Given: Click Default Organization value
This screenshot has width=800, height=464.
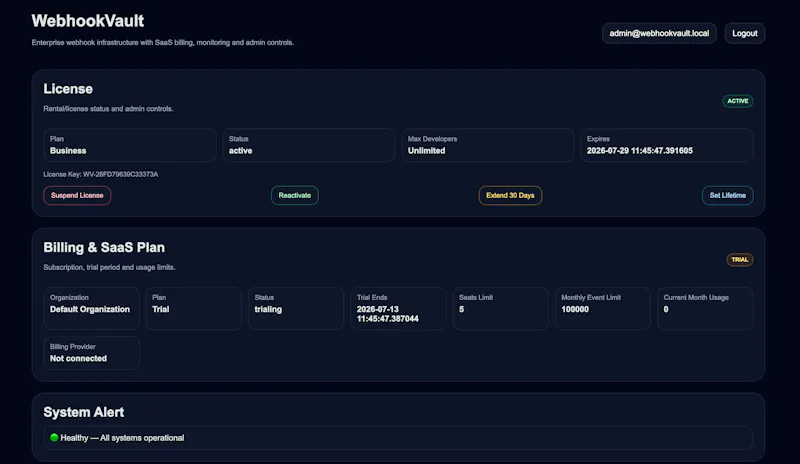Looking at the screenshot, I should click(90, 309).
